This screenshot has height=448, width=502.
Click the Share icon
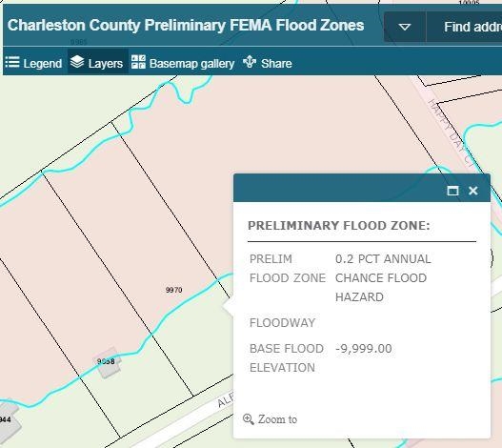point(250,62)
